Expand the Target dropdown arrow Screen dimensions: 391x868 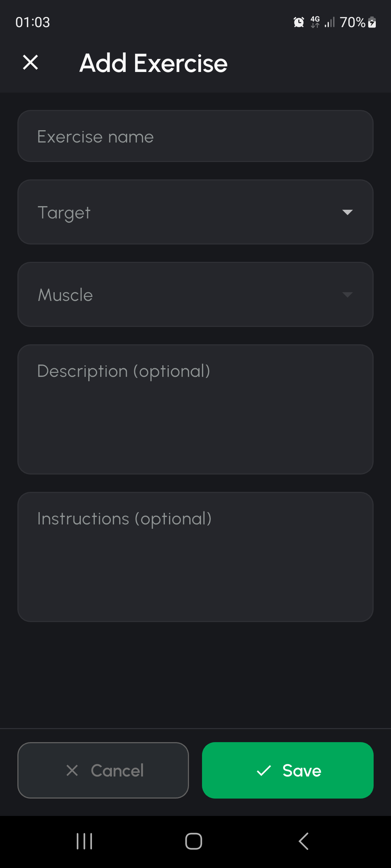click(x=347, y=212)
